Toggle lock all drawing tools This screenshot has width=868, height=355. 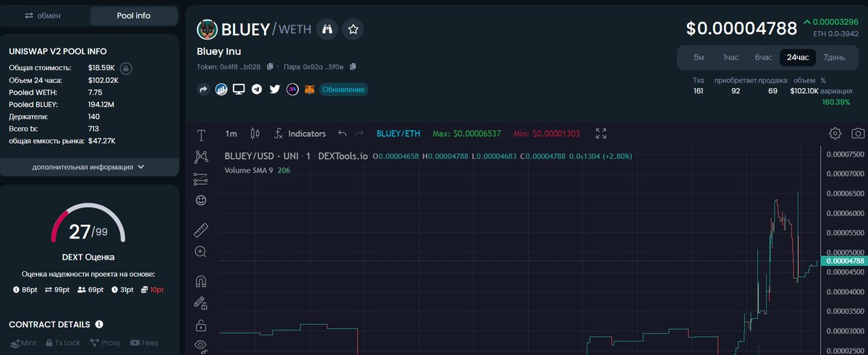click(201, 325)
